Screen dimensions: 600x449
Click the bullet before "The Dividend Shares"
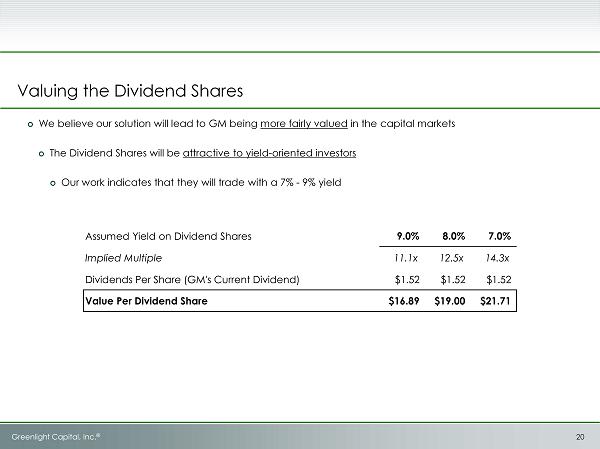tap(41, 154)
